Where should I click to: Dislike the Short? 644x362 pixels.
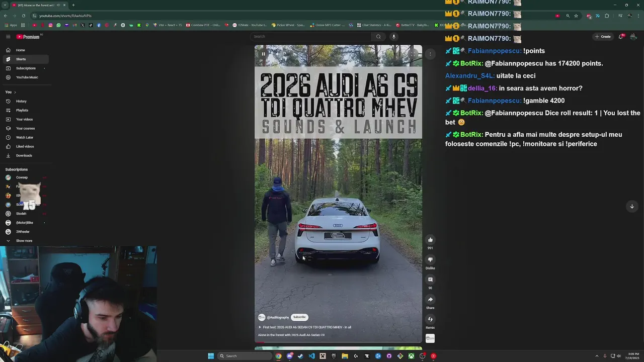coord(430,260)
